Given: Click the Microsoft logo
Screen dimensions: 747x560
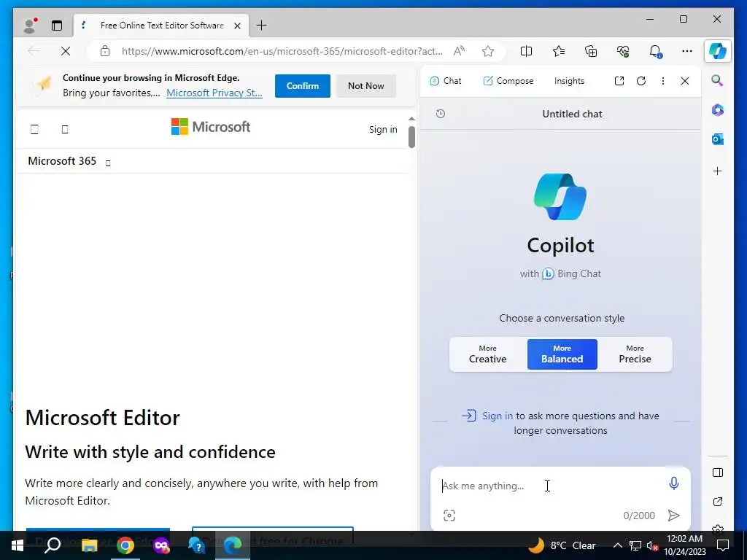Looking at the screenshot, I should 211,127.
